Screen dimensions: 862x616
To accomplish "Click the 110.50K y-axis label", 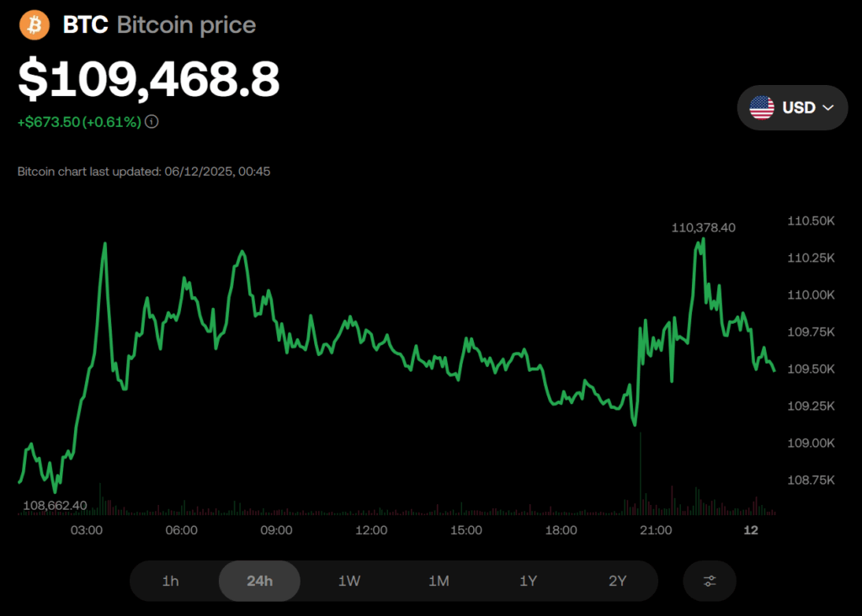I will click(x=811, y=221).
